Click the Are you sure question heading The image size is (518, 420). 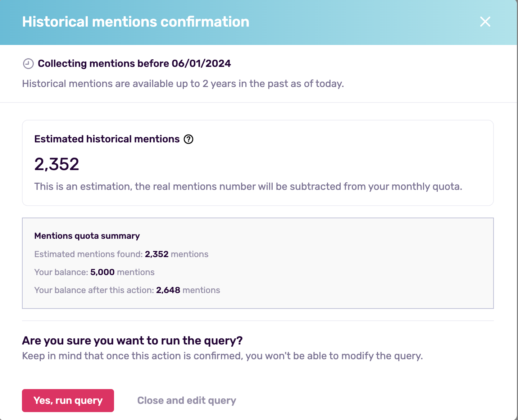[132, 341]
